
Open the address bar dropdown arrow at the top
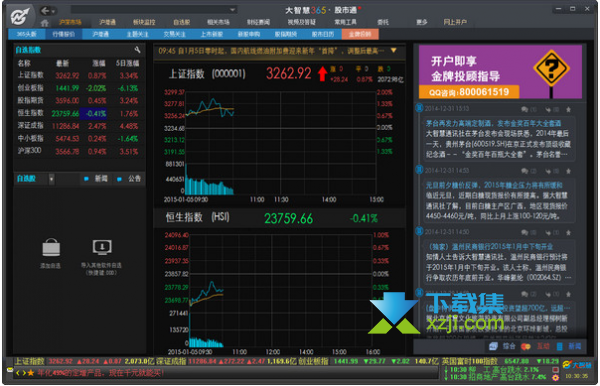232,10
